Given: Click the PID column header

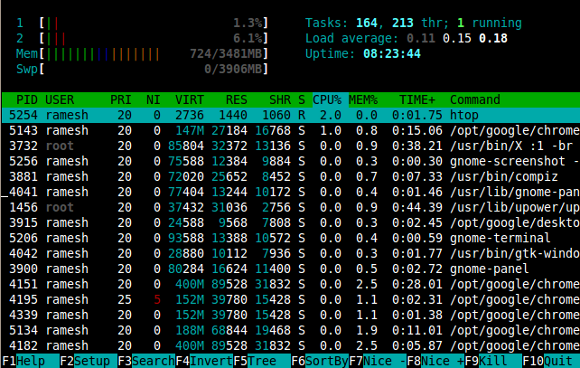Looking at the screenshot, I should point(27,100).
